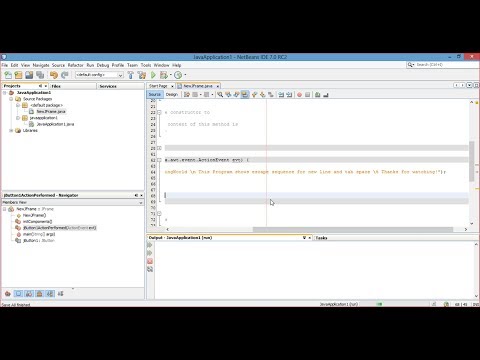Click the Shift Line Right icon
The image size is (480, 360).
click(x=289, y=95)
